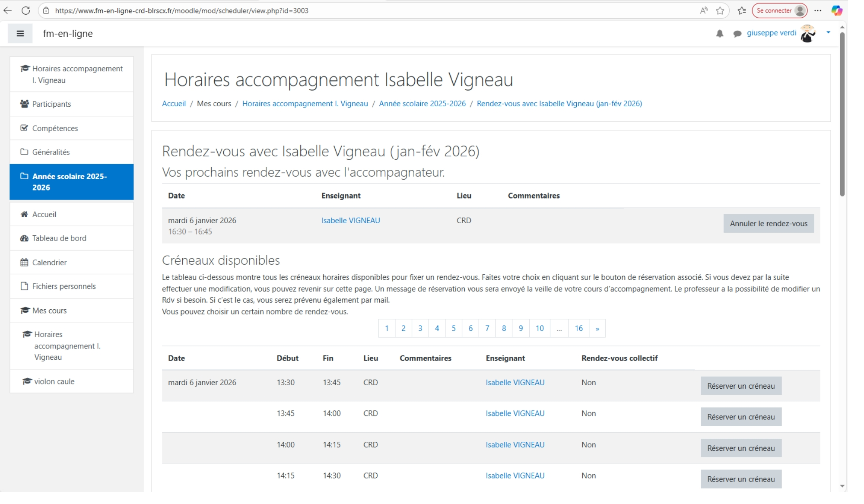
Task: Open the messages speech bubble icon
Action: point(737,34)
